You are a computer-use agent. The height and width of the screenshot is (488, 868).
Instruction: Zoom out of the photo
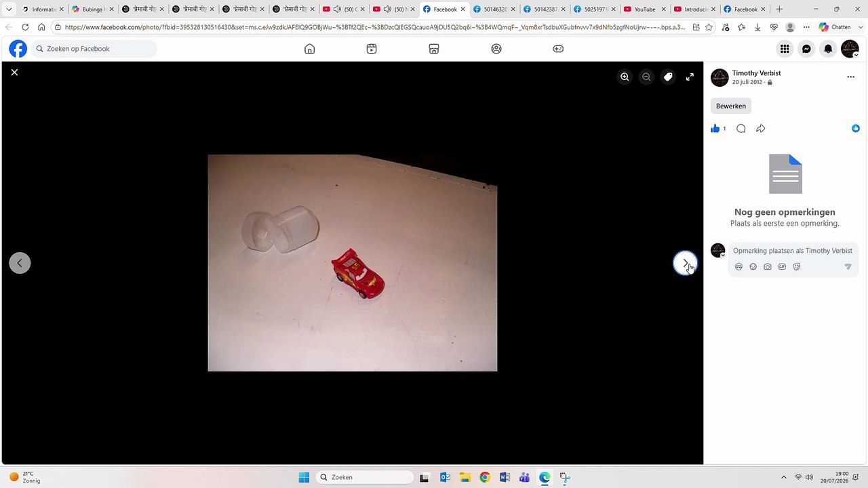(646, 77)
